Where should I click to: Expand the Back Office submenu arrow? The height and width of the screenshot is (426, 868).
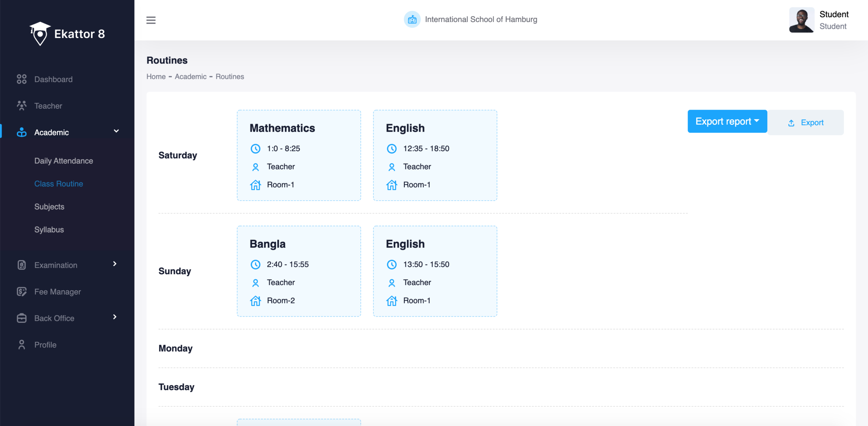(115, 317)
